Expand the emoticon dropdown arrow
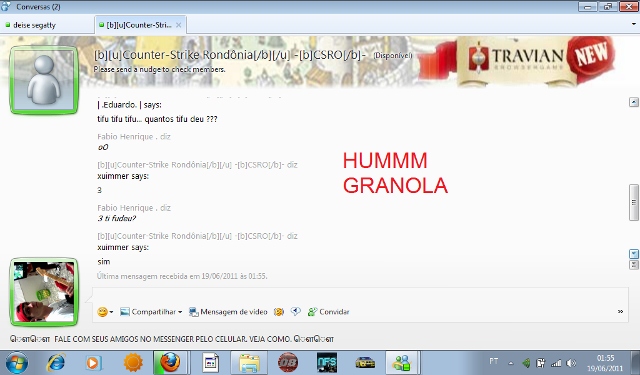 111,312
